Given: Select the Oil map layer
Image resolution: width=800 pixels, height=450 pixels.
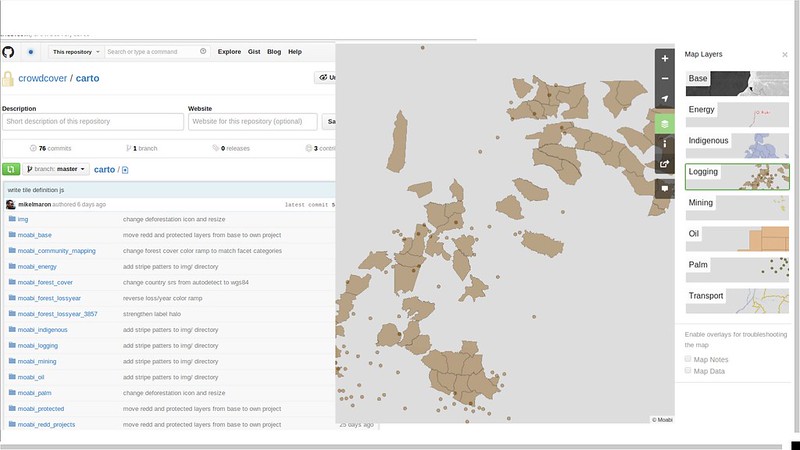Looking at the screenshot, I should point(737,239).
